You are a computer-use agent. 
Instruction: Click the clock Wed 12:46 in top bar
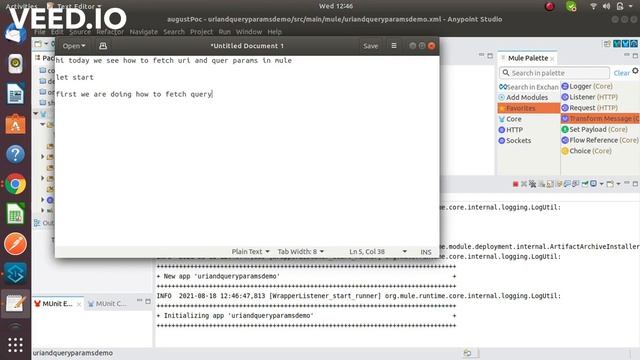(336, 6)
